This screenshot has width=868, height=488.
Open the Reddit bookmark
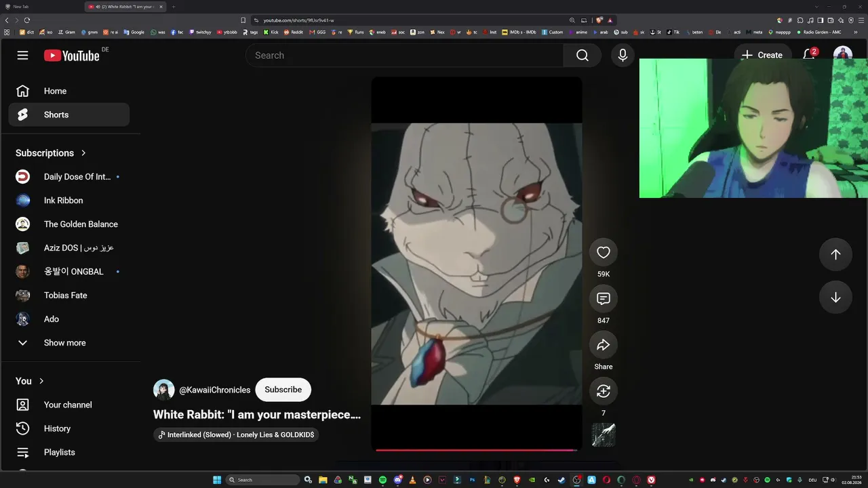point(294,32)
